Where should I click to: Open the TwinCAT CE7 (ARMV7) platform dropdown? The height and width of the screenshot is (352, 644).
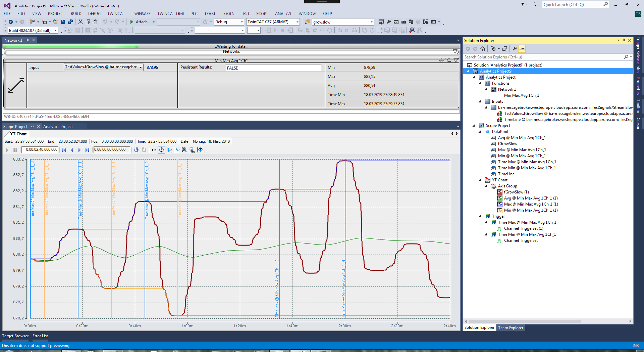pos(297,22)
